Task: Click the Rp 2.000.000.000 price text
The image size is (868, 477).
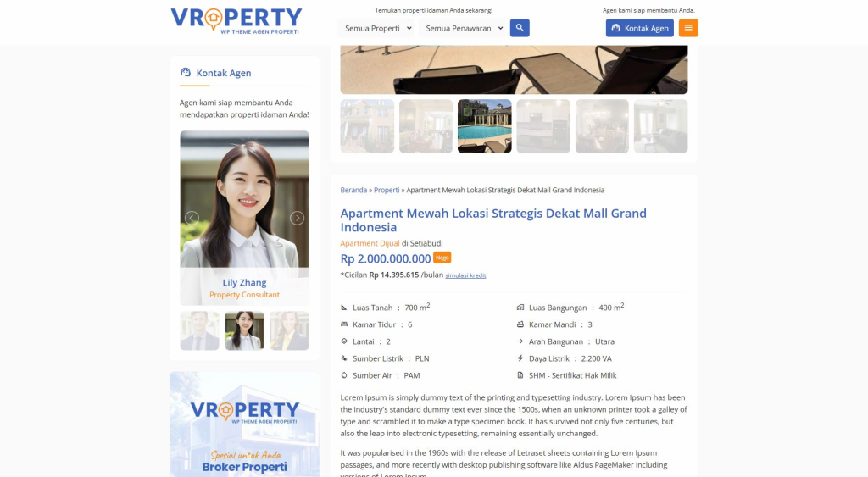Action: 386,258
